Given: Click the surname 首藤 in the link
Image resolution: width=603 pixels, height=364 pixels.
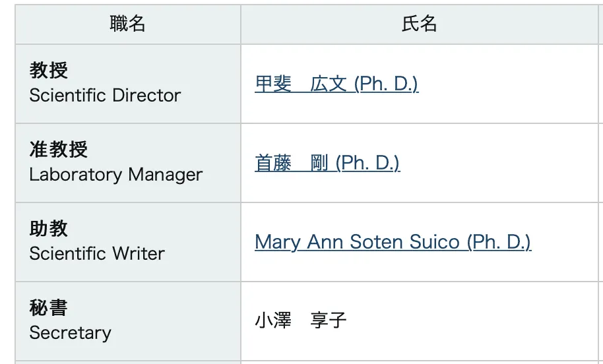Looking at the screenshot, I should pyautogui.click(x=273, y=164).
